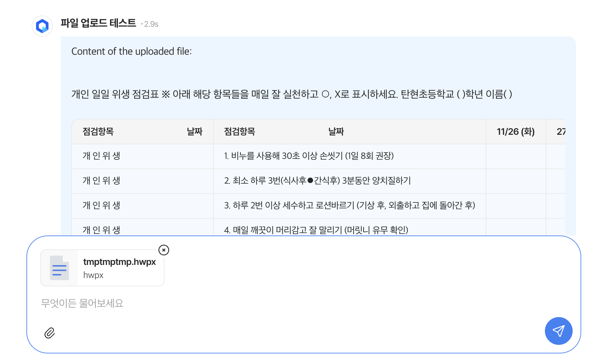Click the empty 11/26 cell for handwashing

[516, 156]
